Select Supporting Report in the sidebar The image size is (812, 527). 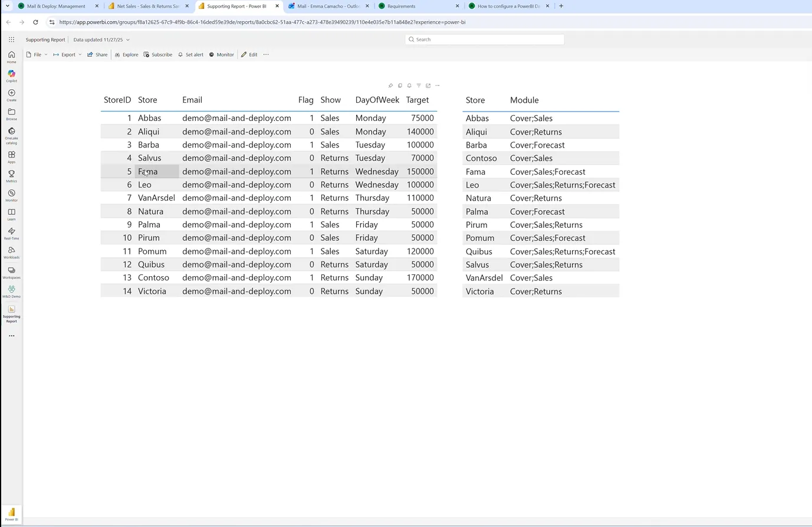[x=11, y=314]
